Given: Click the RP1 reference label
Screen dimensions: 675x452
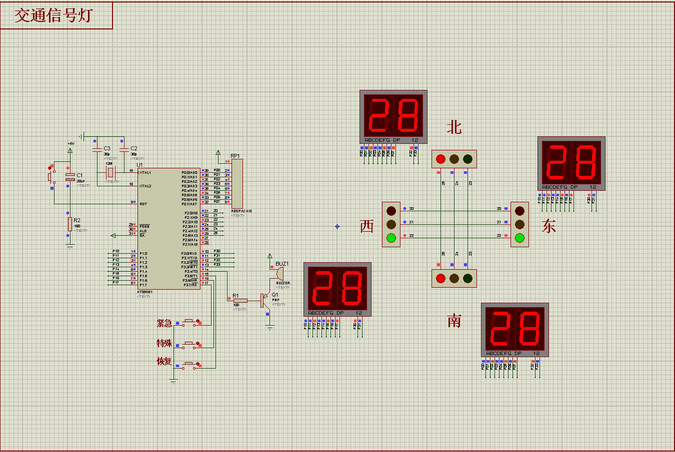Looking at the screenshot, I should pos(235,156).
